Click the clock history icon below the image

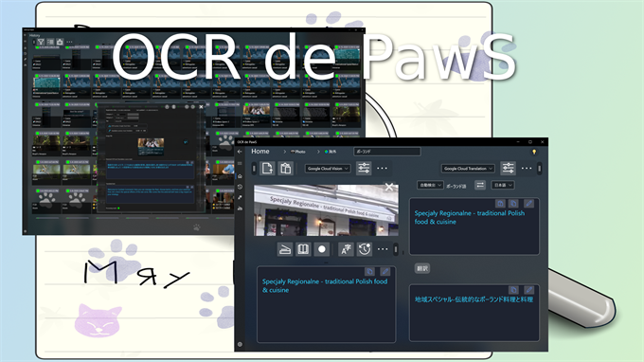tap(365, 249)
